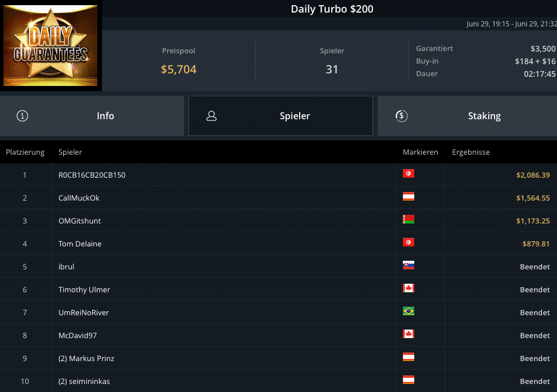557x392 pixels.
Task: Open player (2) Markus Prinz
Action: (86, 358)
